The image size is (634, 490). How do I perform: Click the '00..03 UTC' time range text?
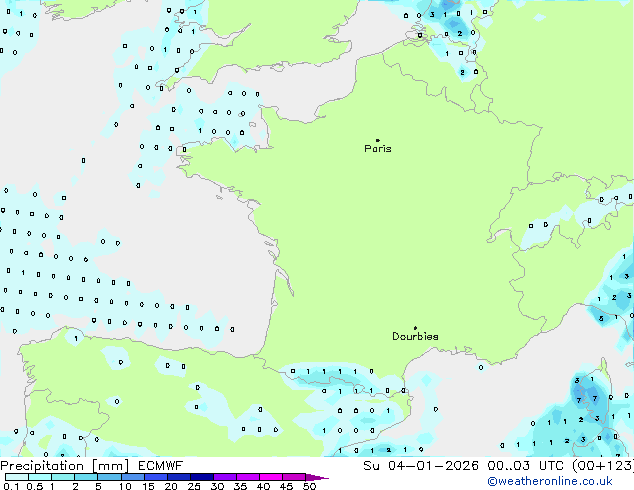pos(525,466)
